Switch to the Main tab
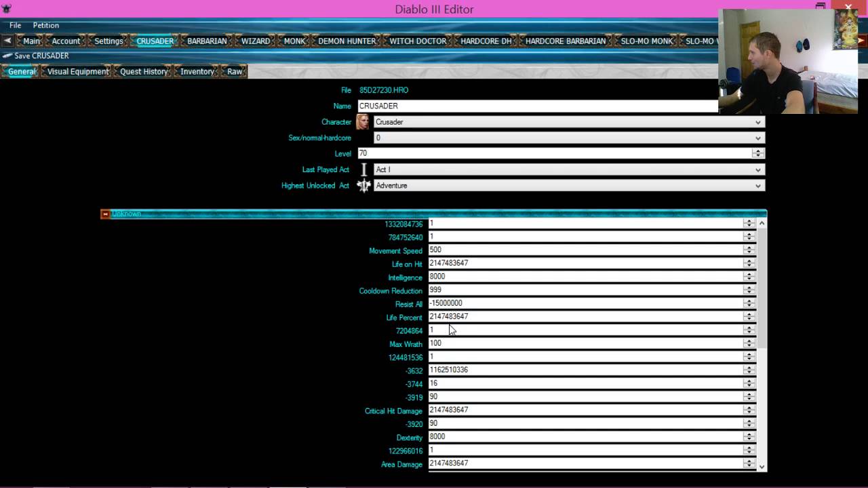The width and height of the screenshot is (868, 488). point(31,41)
